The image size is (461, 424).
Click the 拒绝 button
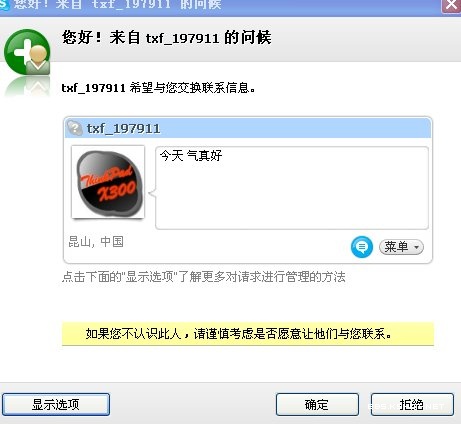[412, 405]
